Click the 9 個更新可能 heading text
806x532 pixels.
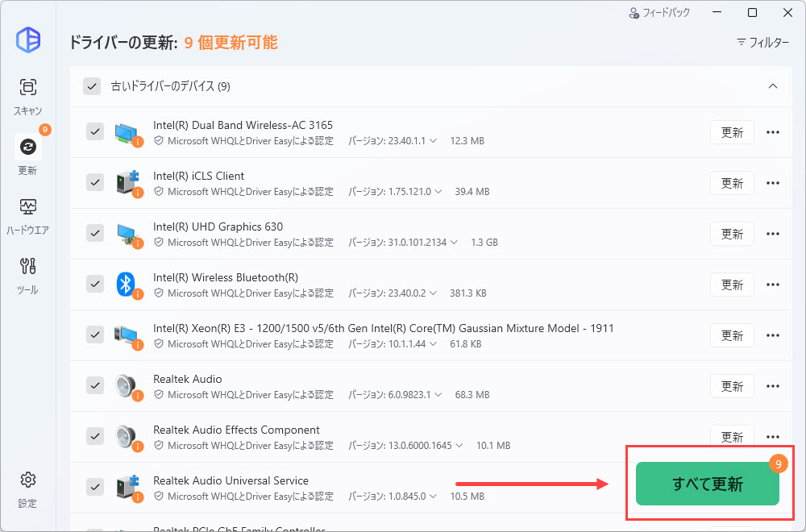(x=231, y=42)
